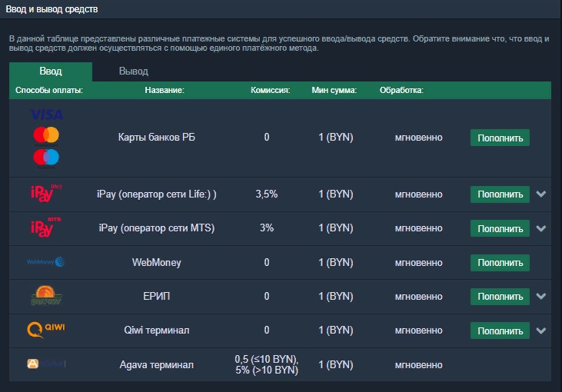Switch to the Вывод tab
The width and height of the screenshot is (562, 392).
click(133, 71)
